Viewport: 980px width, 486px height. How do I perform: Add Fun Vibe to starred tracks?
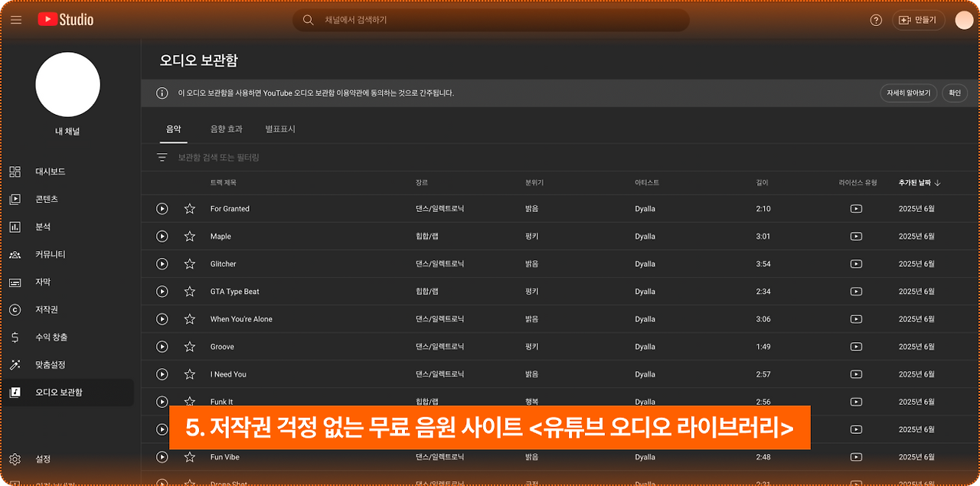[x=189, y=457]
